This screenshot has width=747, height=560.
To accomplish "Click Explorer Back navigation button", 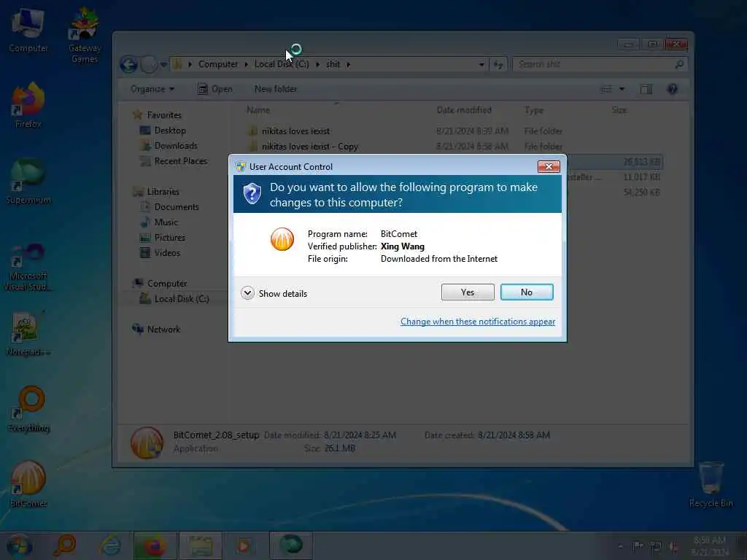I will tap(128, 64).
